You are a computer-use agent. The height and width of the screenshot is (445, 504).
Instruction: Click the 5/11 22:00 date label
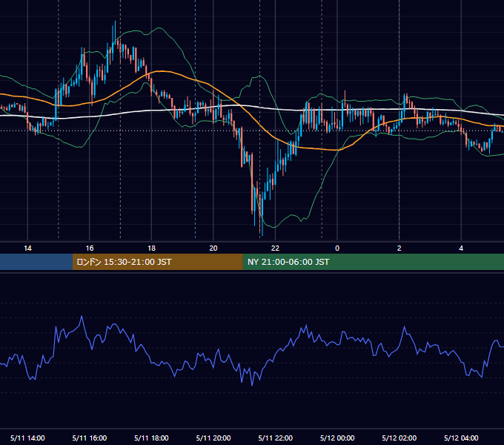pos(276,438)
